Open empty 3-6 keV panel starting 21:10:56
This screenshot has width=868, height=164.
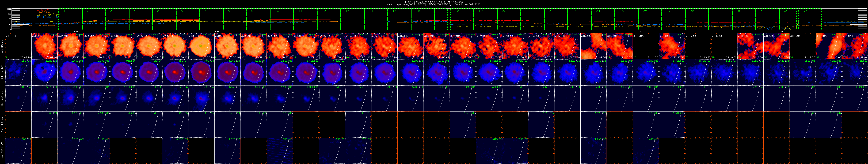coord(645,46)
